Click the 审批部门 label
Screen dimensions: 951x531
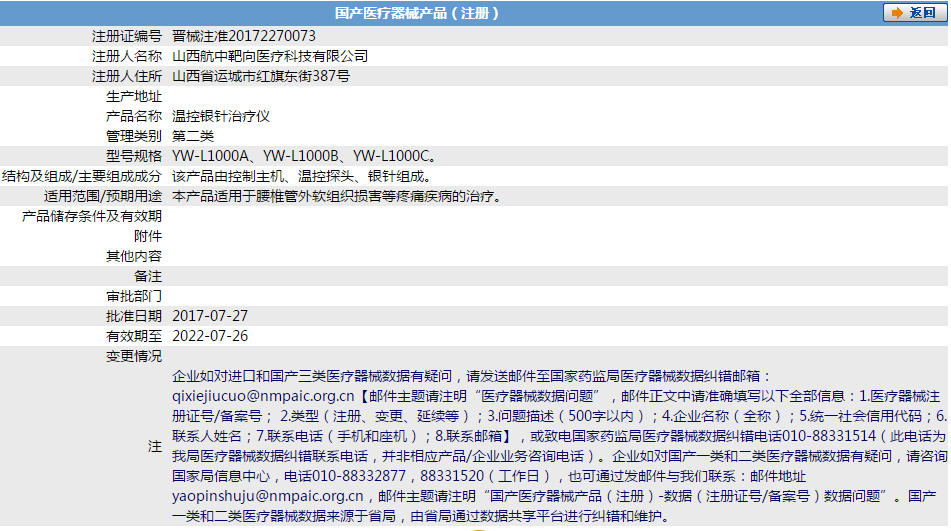134,296
